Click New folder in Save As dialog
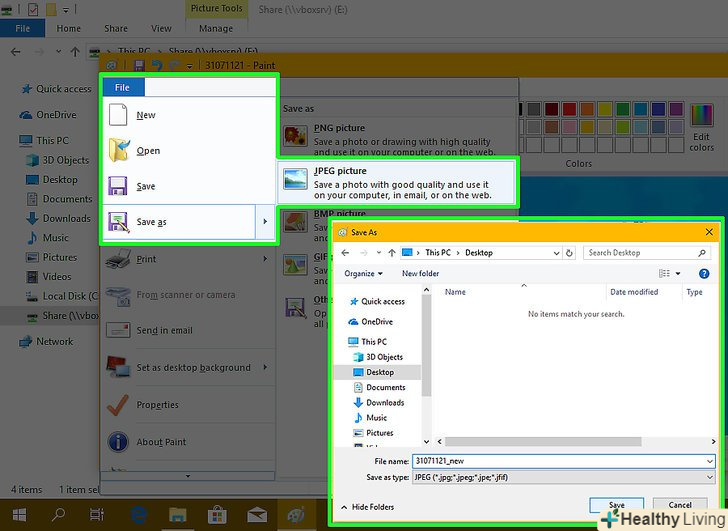The height and width of the screenshot is (531, 728). pos(420,273)
